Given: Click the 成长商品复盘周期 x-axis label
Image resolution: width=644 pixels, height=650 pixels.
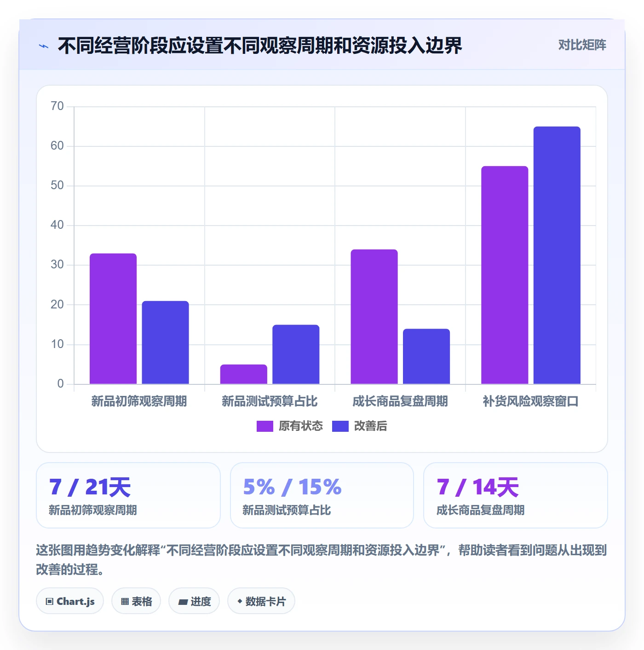Looking at the screenshot, I should pyautogui.click(x=400, y=401).
